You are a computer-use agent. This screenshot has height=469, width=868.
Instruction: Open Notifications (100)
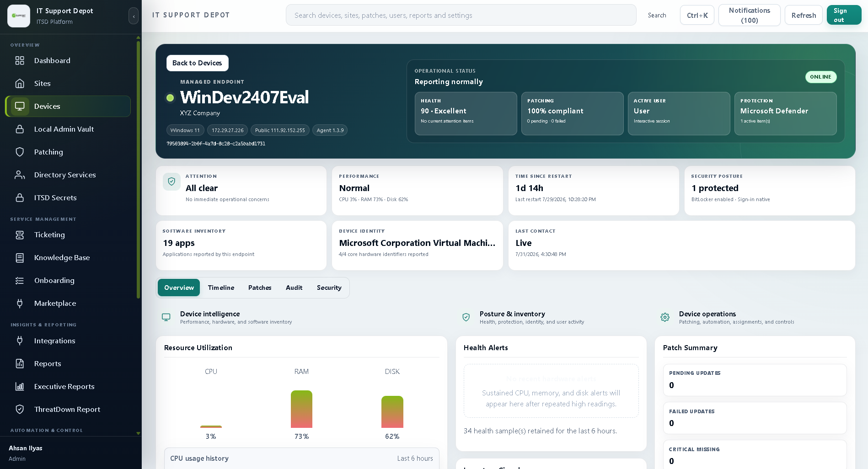click(x=749, y=15)
